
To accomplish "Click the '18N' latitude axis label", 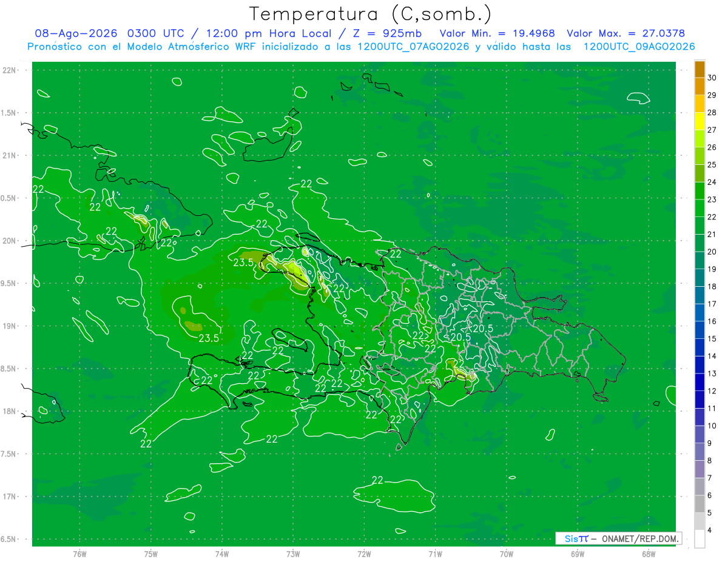I will [9, 411].
